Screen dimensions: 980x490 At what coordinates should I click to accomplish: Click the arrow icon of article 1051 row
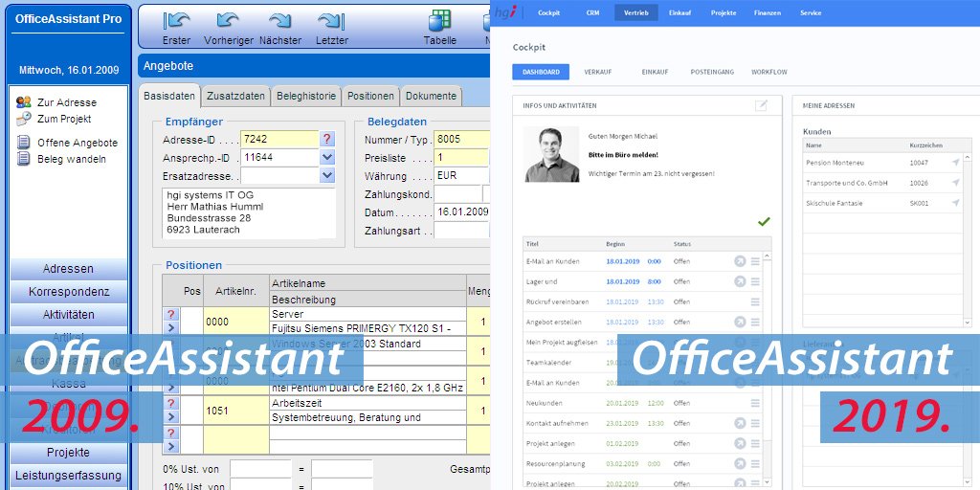pos(171,417)
